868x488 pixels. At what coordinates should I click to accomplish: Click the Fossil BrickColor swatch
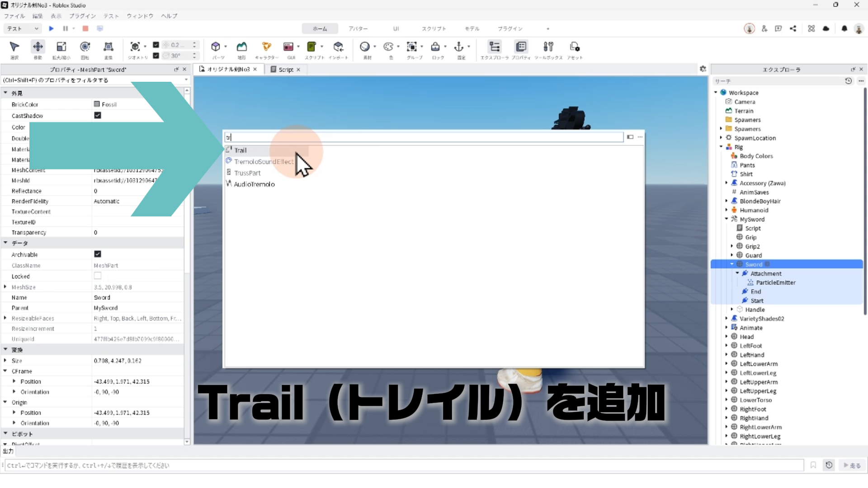[x=97, y=104]
